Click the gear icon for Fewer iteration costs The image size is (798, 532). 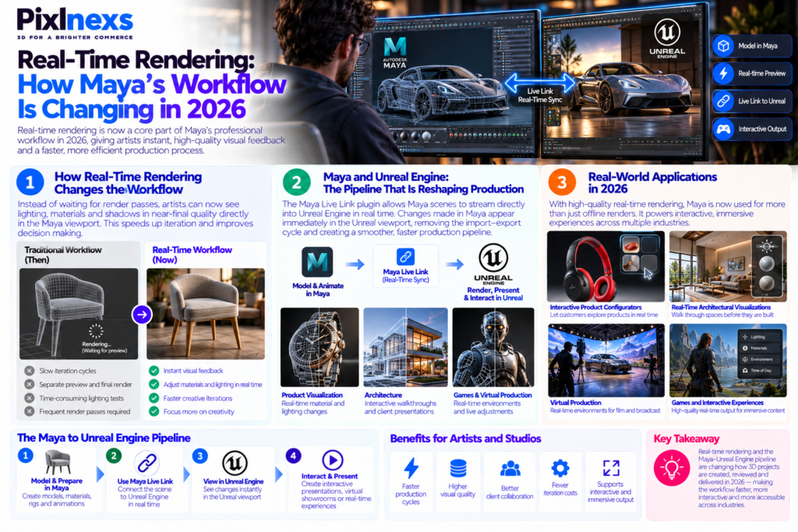pyautogui.click(x=560, y=468)
